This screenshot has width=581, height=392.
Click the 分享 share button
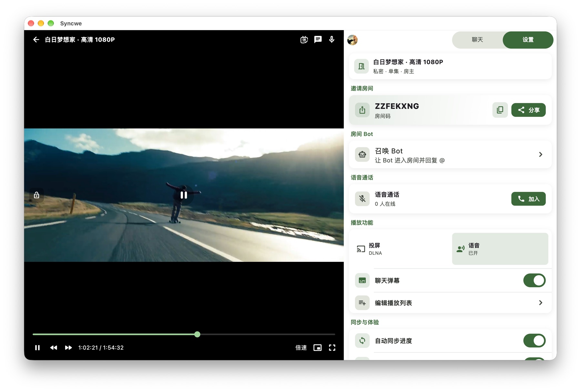pyautogui.click(x=528, y=110)
